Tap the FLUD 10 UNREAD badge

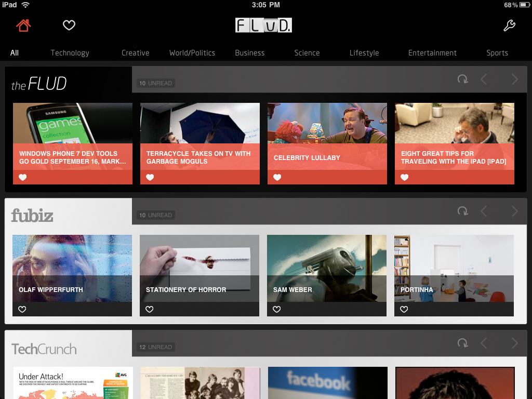tap(156, 83)
